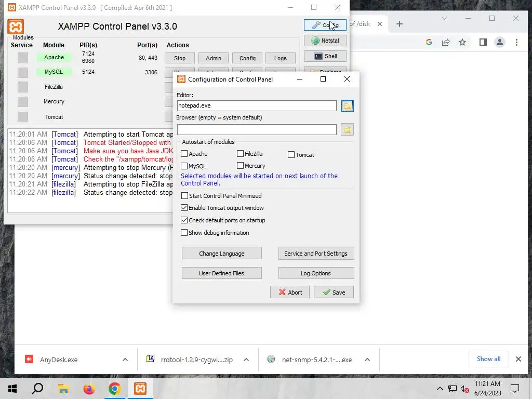The width and height of the screenshot is (532, 399).
Task: Click Chrome's Google search icon in address bar
Action: pyautogui.click(x=429, y=42)
